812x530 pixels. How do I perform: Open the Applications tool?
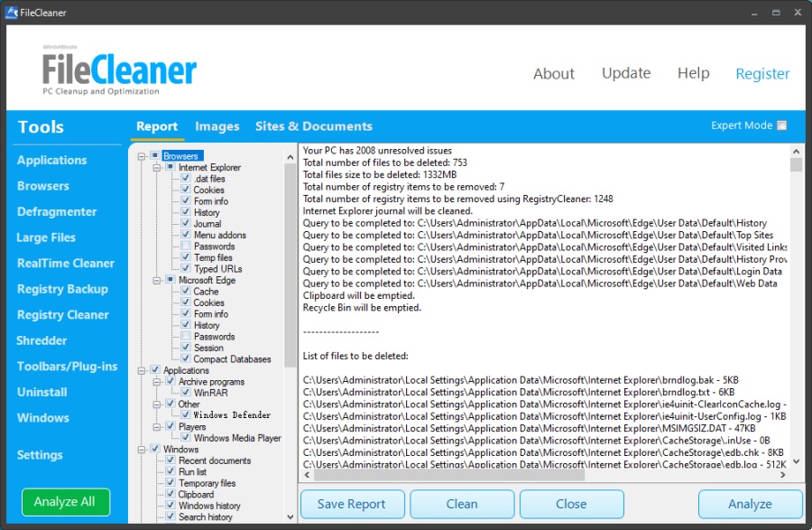pyautogui.click(x=51, y=160)
